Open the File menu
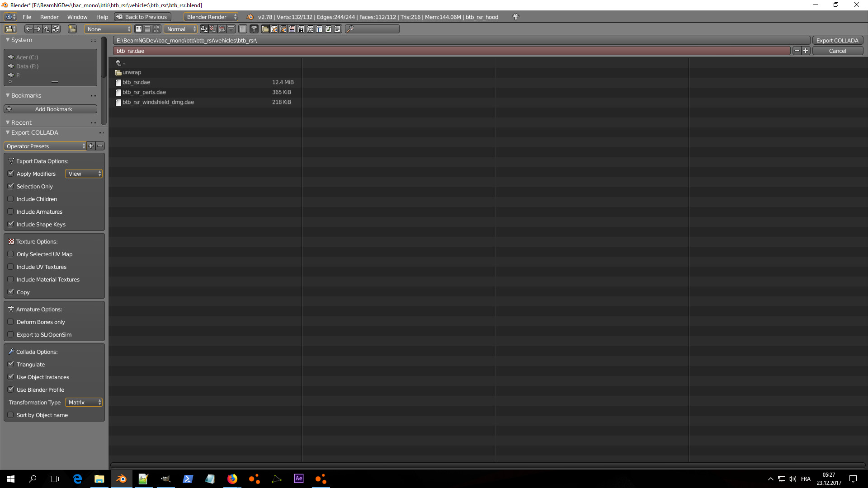Viewport: 868px width, 488px height. 27,17
